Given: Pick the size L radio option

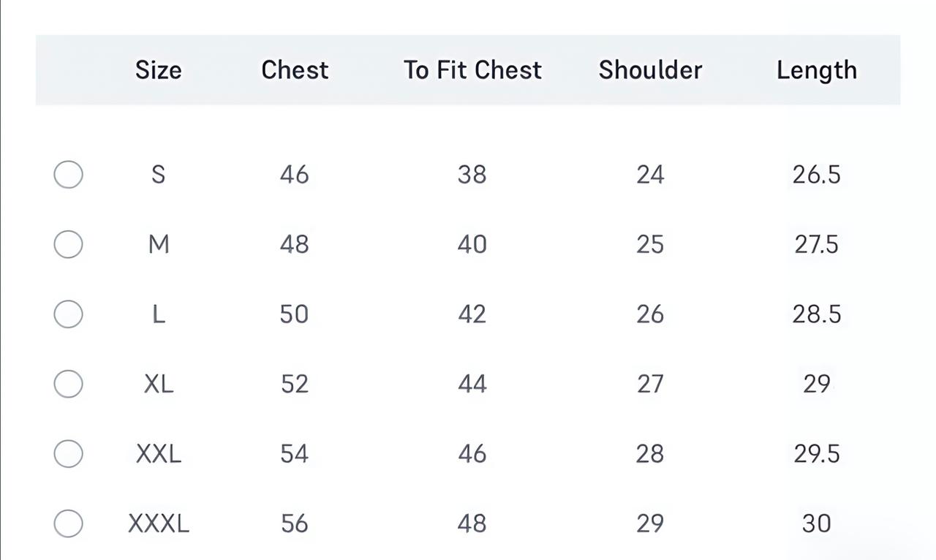Looking at the screenshot, I should click(x=68, y=314).
